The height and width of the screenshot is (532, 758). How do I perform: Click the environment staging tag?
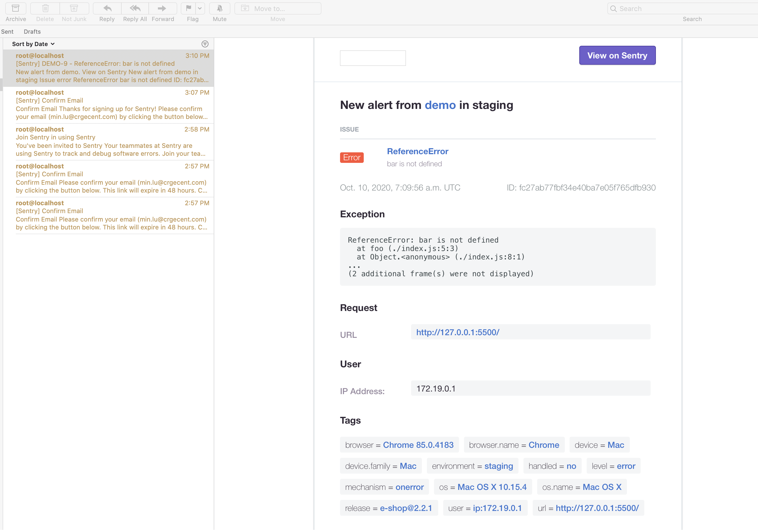pos(472,466)
